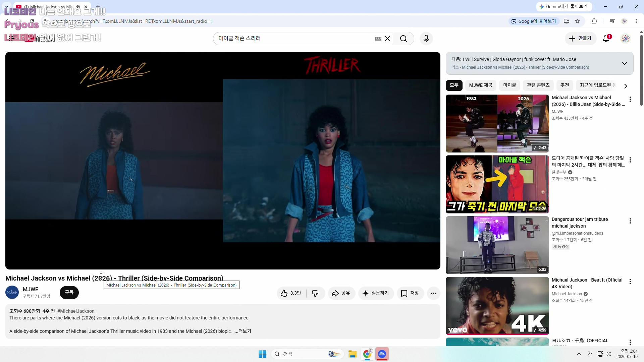Open Gemini assistant button in title bar
Image resolution: width=644 pixels, height=362 pixels.
click(563, 7)
